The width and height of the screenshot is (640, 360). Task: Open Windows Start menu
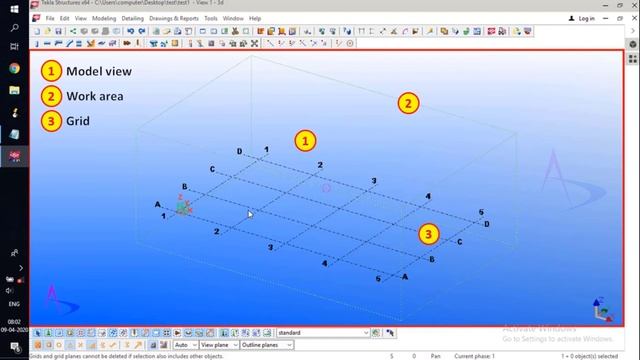tap(14, 9)
